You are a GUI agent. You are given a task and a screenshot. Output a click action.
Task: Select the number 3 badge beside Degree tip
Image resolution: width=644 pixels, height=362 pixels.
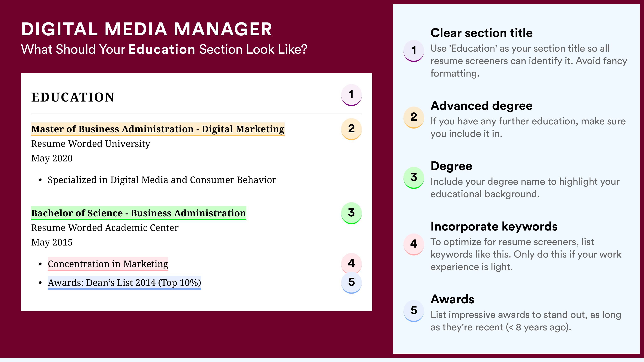[414, 177]
